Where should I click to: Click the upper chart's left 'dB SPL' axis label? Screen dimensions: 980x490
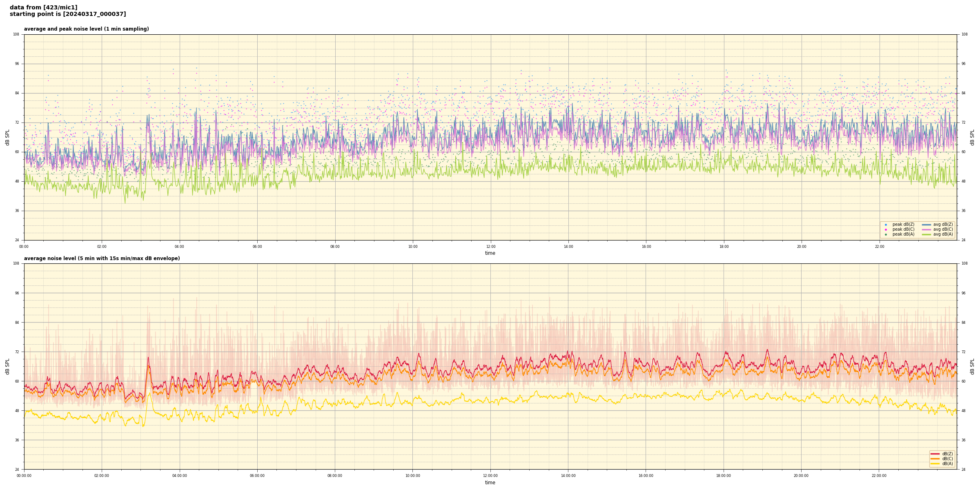[x=7, y=137]
